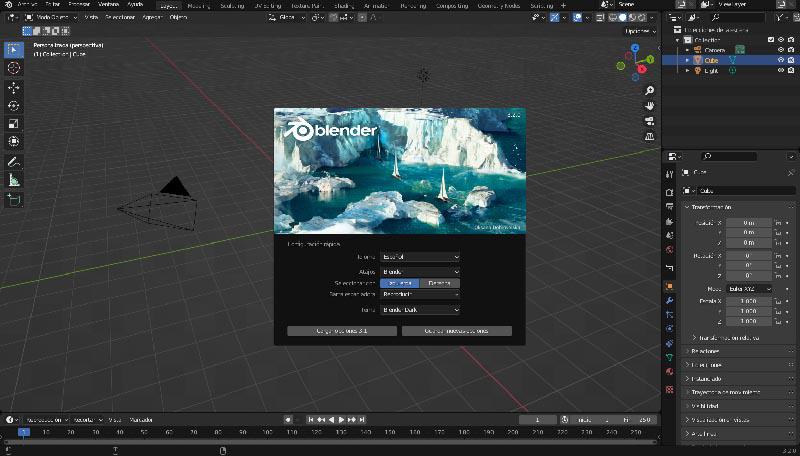
Task: Open the Material properties tab
Action: pyautogui.click(x=669, y=372)
